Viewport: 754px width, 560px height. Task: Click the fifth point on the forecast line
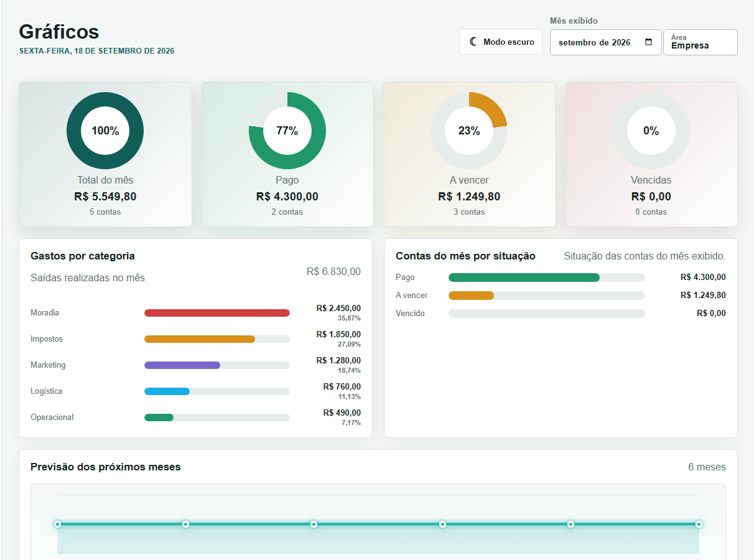point(570,525)
